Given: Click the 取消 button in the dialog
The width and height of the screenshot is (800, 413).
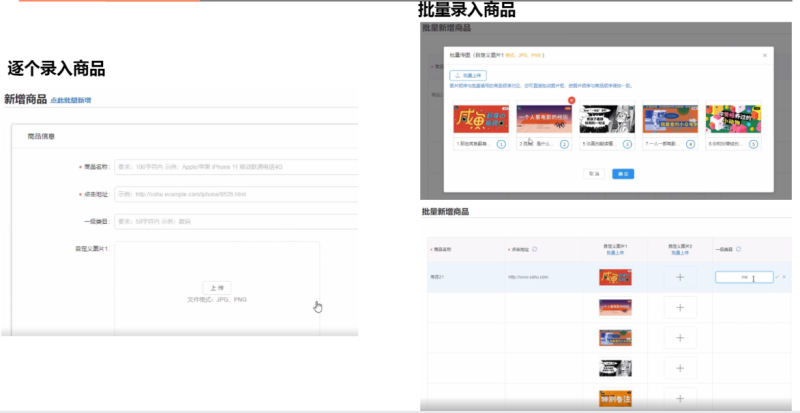Looking at the screenshot, I should tap(594, 174).
